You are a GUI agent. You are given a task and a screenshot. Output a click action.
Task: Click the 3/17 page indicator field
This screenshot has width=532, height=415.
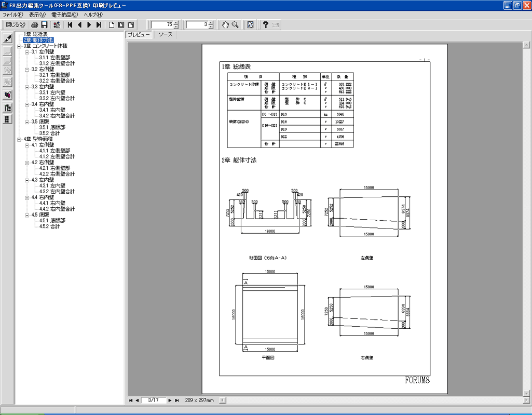point(153,400)
